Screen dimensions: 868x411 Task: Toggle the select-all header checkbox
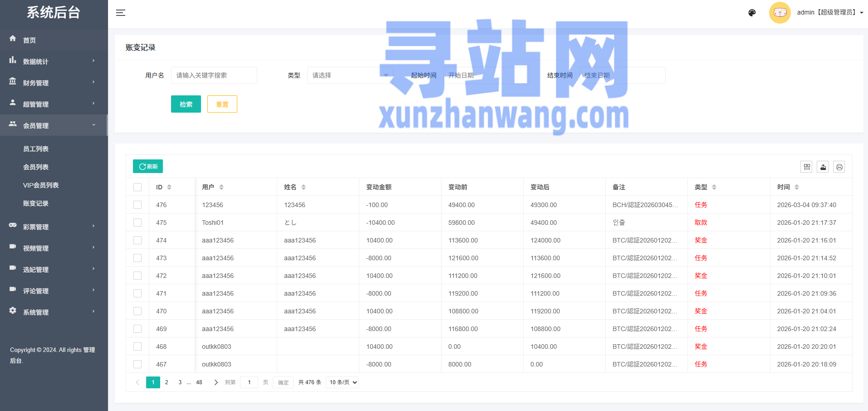(137, 187)
